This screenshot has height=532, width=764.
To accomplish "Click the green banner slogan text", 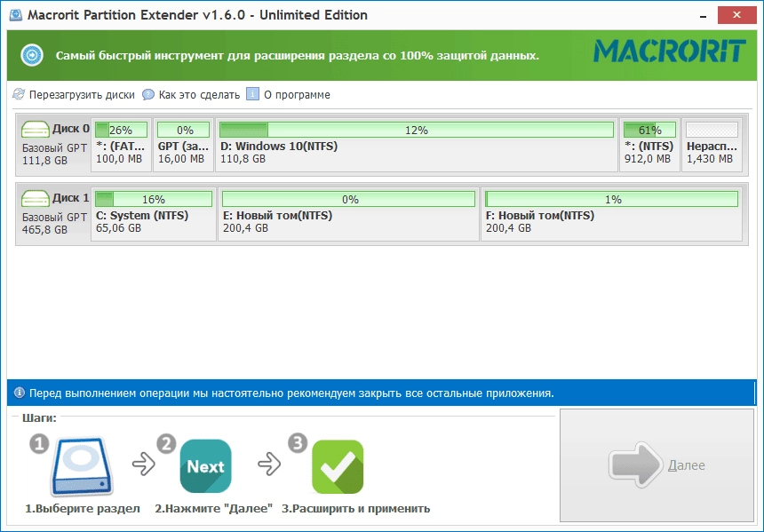I will tap(298, 56).
